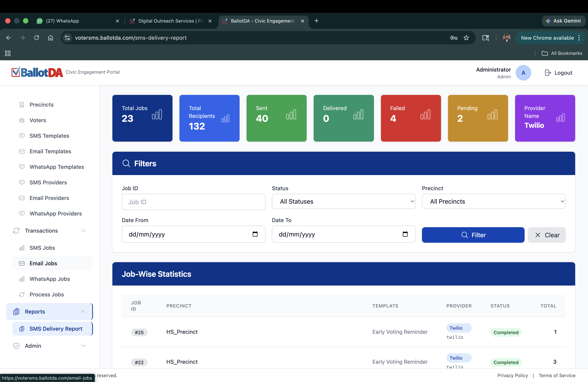Viewport: 588px width, 382px height.
Task: Click the Total Jobs chart icon
Action: (157, 114)
